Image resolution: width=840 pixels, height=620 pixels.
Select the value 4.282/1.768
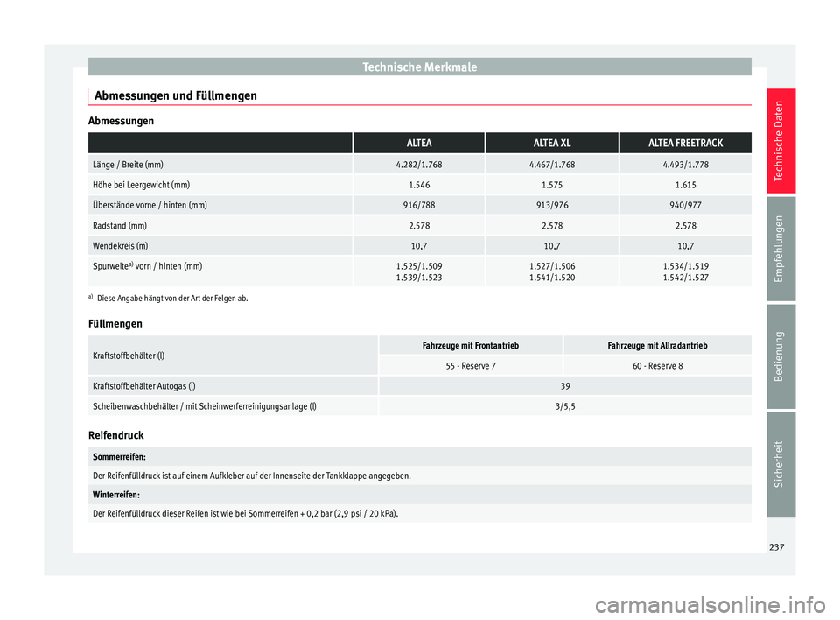[x=419, y=165]
